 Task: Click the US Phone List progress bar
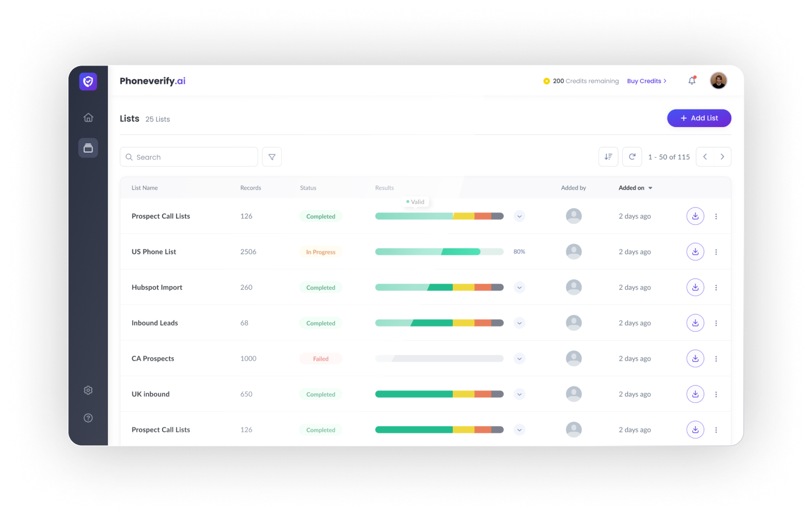[439, 252]
